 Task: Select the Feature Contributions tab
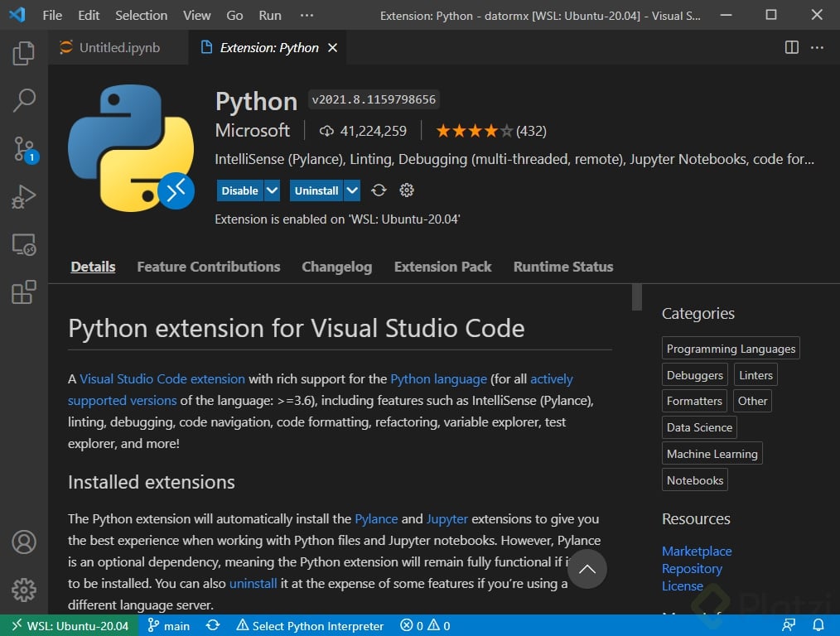pos(209,267)
